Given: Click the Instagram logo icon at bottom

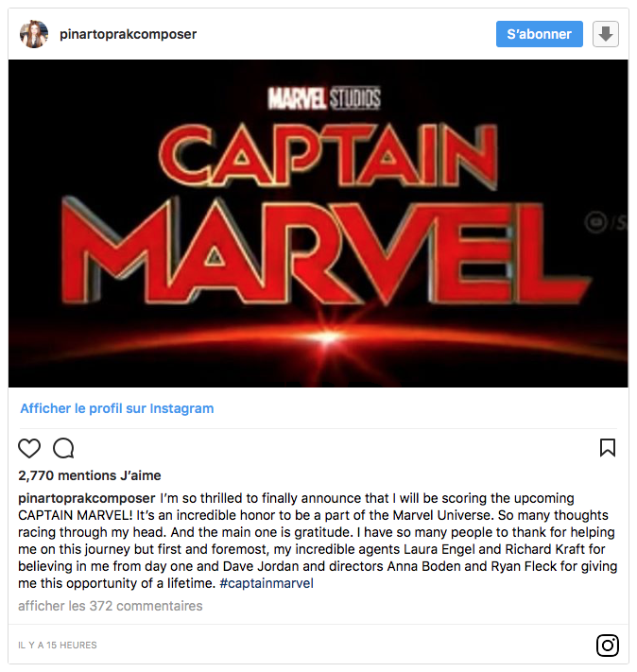Looking at the screenshot, I should pos(608,645).
